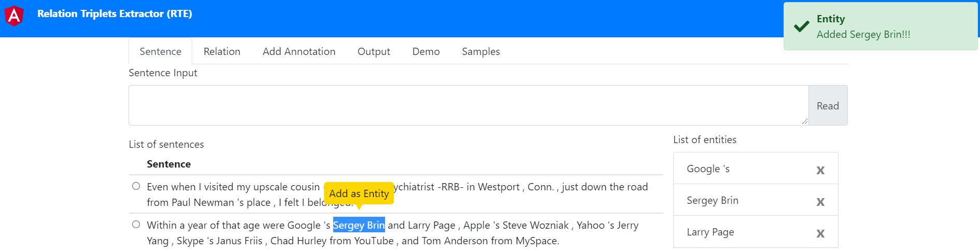Click the green checkmark in notification
The width and height of the screenshot is (980, 251).
coord(801,26)
